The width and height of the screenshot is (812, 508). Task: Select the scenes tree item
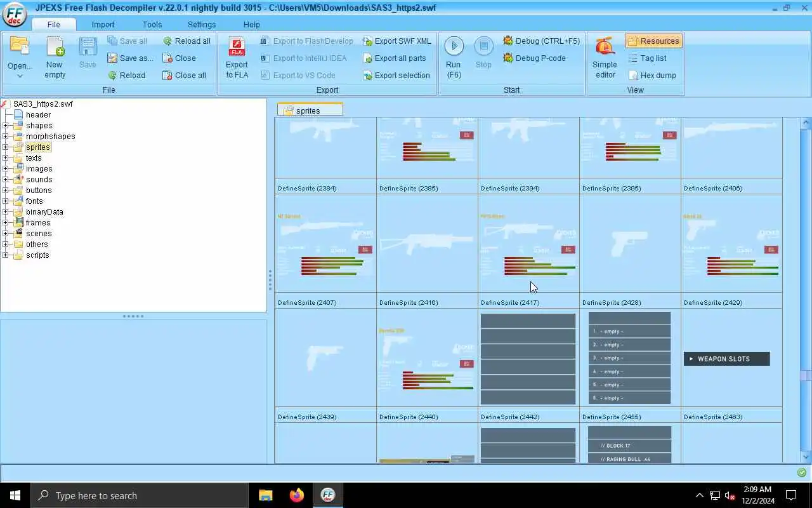pos(39,233)
